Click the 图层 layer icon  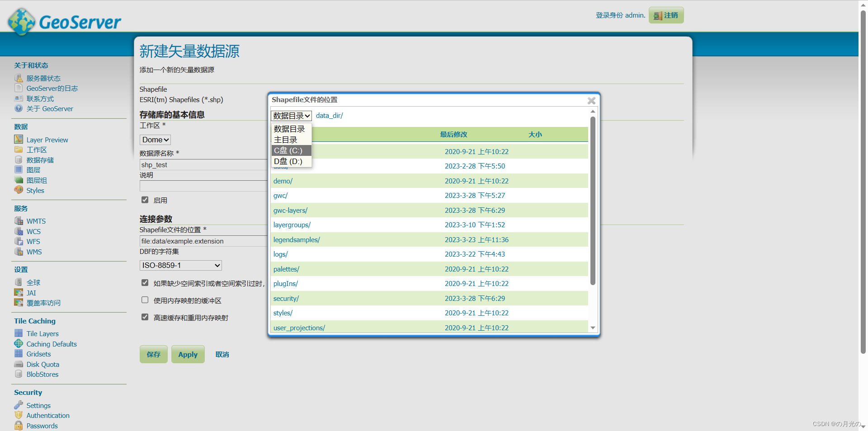coord(19,170)
